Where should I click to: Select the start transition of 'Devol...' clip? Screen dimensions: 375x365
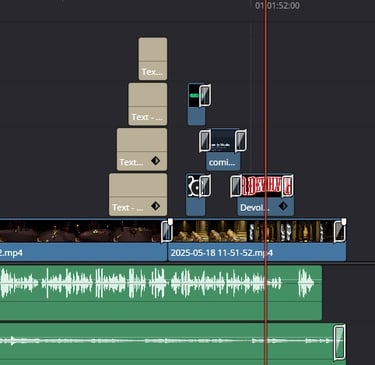[x=236, y=186]
